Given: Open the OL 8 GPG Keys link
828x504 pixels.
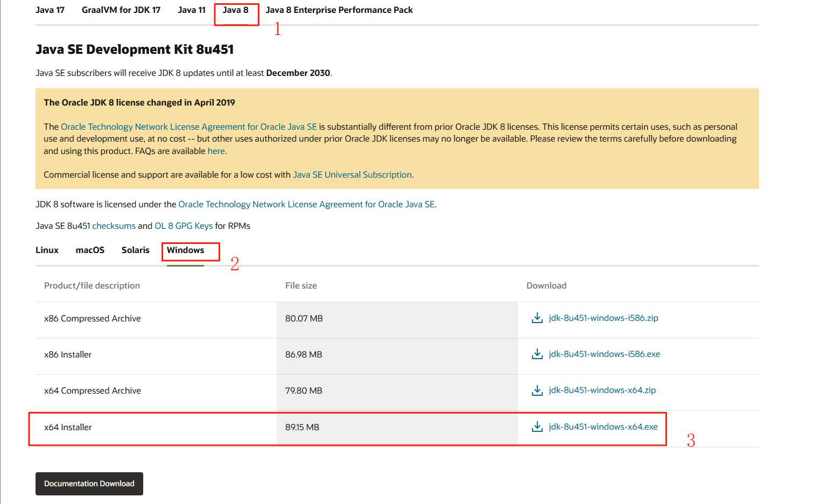Looking at the screenshot, I should tap(184, 226).
